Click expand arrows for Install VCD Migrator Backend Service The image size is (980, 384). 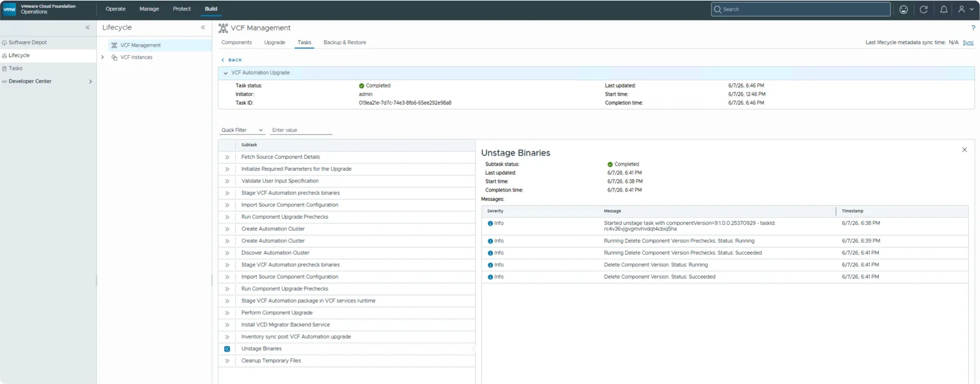coord(227,325)
